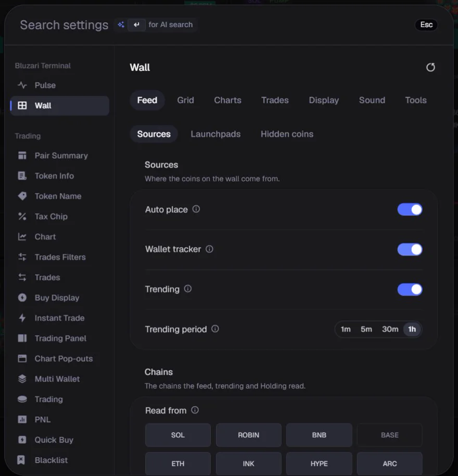Image resolution: width=458 pixels, height=476 pixels.
Task: Open the Tools tab
Action: tap(416, 100)
